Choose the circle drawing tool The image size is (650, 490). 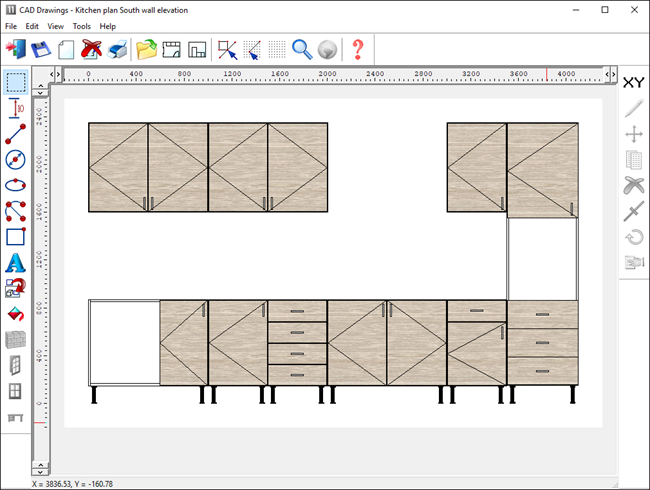(x=16, y=160)
